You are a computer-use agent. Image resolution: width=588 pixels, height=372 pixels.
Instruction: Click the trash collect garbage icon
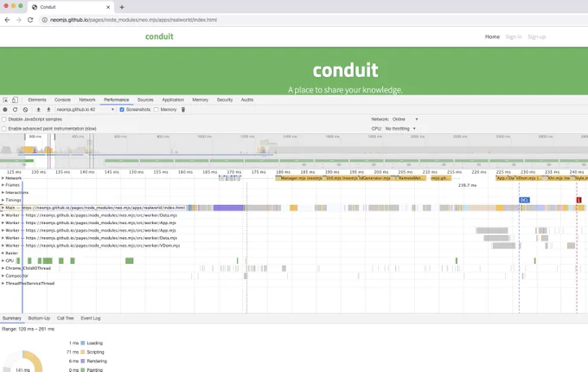(183, 110)
